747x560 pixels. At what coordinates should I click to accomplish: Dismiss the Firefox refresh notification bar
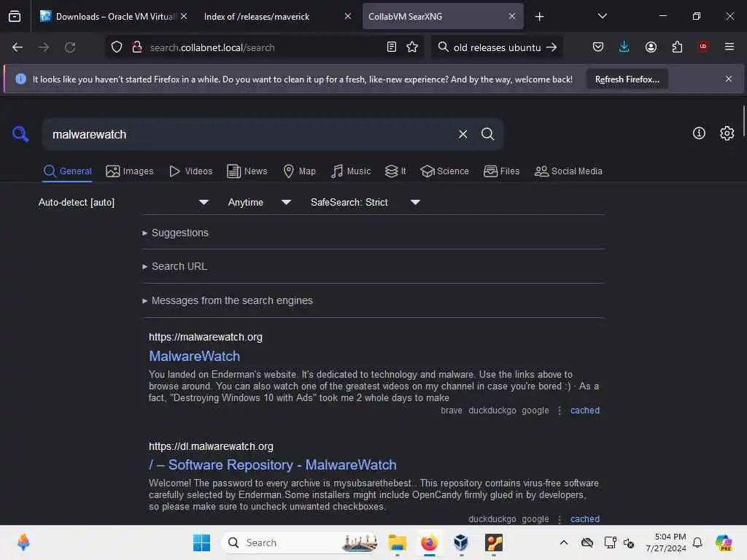point(729,79)
